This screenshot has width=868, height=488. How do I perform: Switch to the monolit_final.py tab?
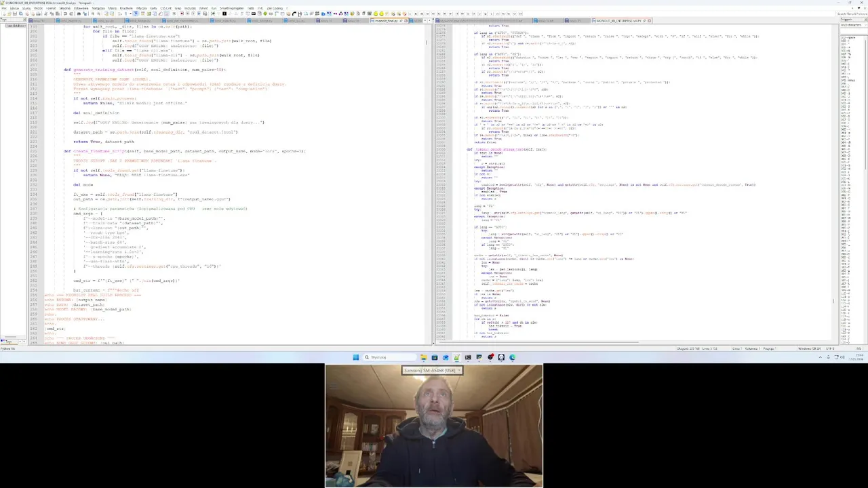[x=390, y=20]
